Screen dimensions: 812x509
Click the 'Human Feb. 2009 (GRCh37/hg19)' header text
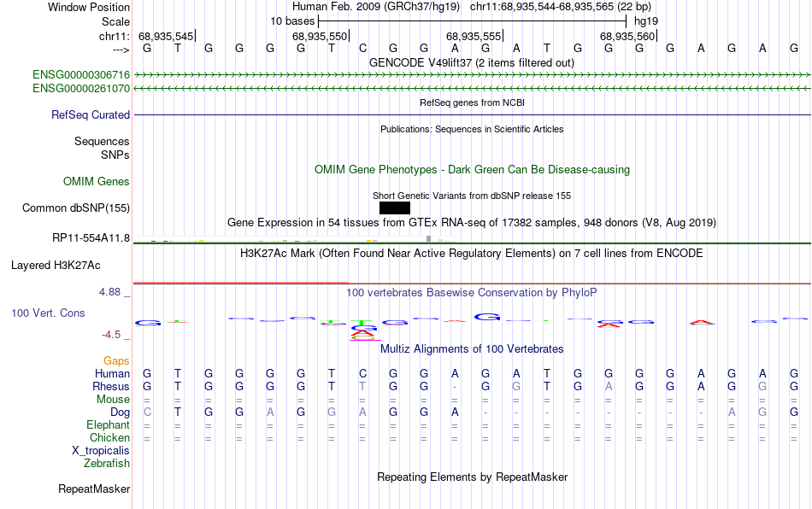pyautogui.click(x=376, y=7)
